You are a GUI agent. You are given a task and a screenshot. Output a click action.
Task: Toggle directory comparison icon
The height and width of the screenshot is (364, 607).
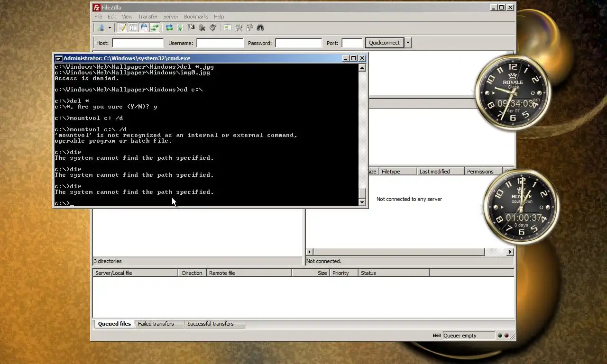tap(239, 28)
